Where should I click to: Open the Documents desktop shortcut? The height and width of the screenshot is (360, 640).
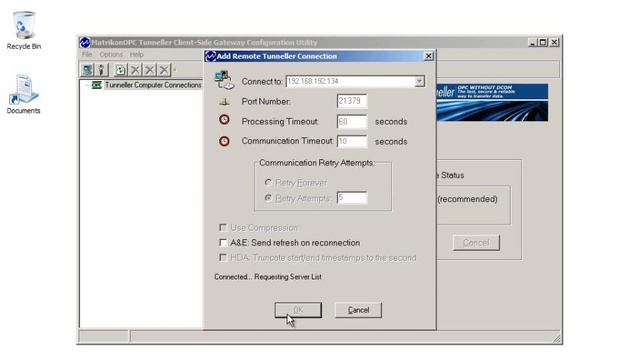(x=24, y=94)
